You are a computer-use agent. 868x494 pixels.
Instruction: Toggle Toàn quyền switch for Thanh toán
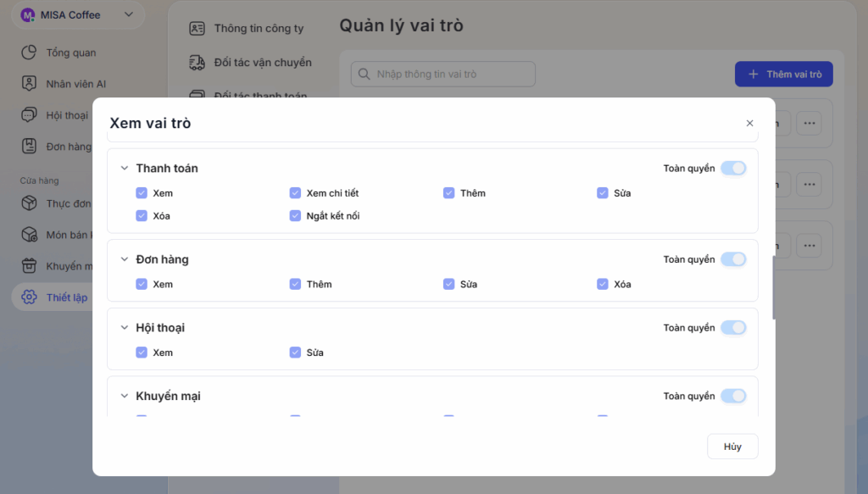click(x=733, y=169)
